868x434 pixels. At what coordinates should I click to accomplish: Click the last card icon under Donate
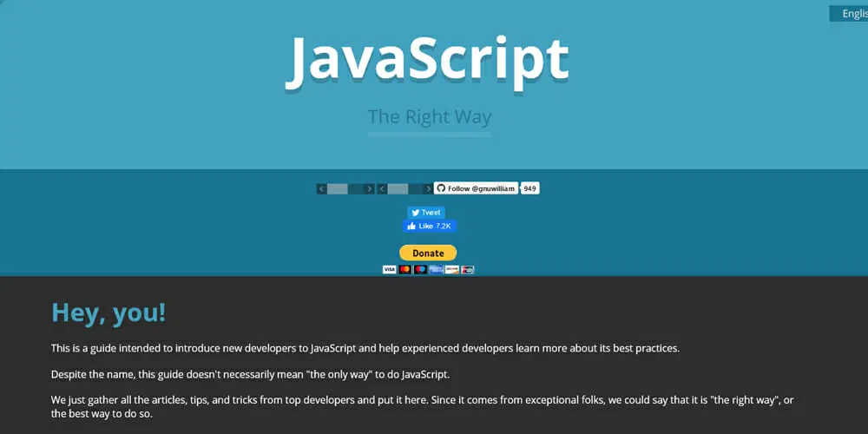coord(467,270)
